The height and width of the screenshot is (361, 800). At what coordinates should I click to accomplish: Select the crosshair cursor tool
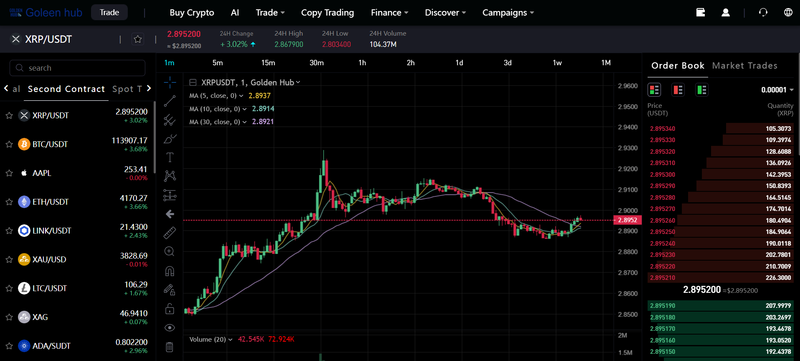[170, 82]
